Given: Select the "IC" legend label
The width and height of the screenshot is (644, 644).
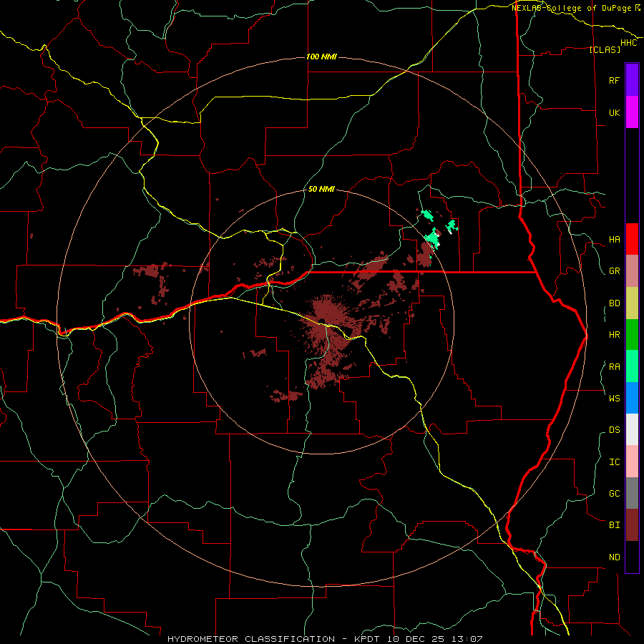Looking at the screenshot, I should click(x=614, y=462).
